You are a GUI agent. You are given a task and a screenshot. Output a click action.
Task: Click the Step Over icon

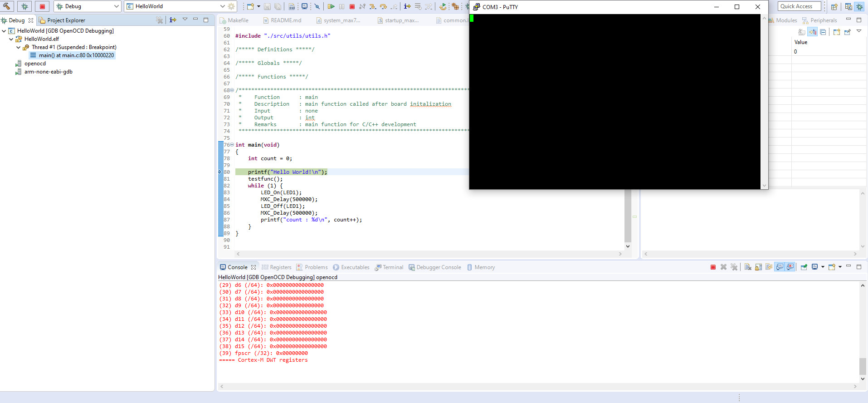click(383, 6)
